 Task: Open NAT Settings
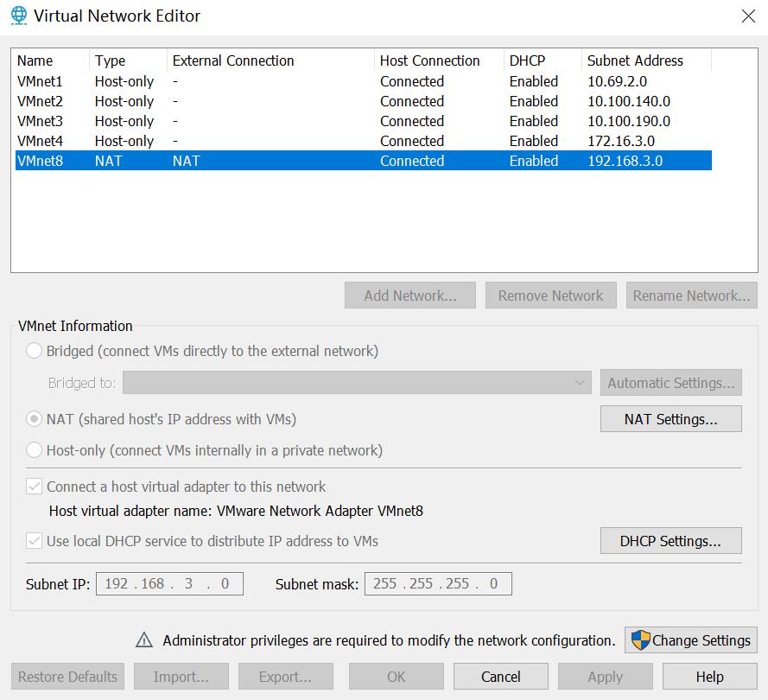(x=671, y=419)
